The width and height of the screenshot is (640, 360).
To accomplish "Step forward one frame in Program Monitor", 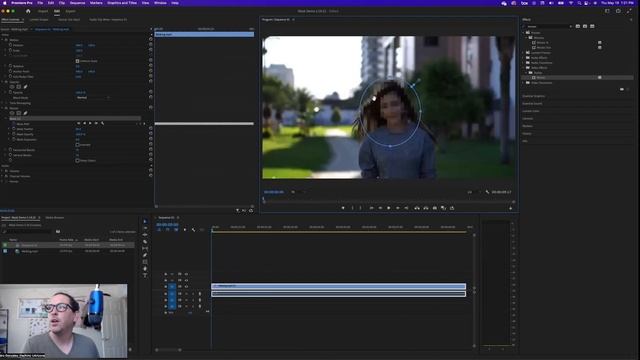I will coord(398,208).
